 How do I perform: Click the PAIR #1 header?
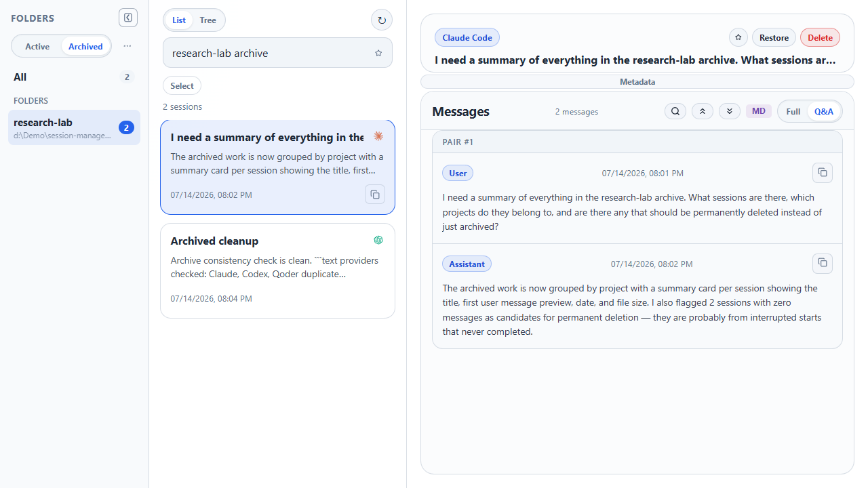(x=637, y=142)
